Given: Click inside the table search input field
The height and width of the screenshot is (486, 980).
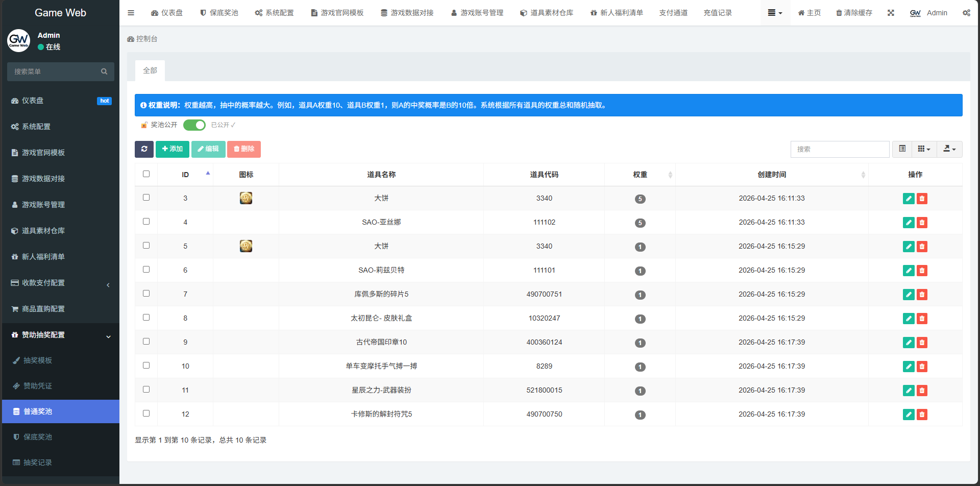Looking at the screenshot, I should coord(840,149).
